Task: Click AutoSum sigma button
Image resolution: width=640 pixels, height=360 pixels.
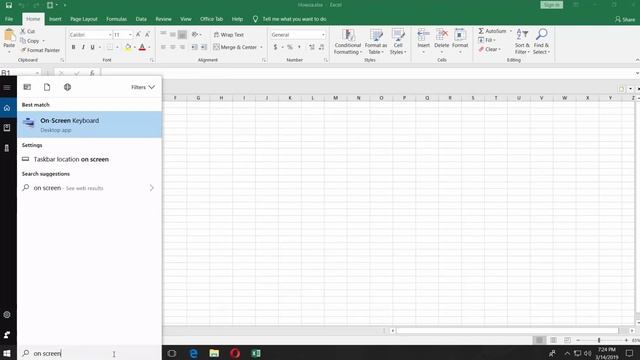Action: tap(493, 31)
